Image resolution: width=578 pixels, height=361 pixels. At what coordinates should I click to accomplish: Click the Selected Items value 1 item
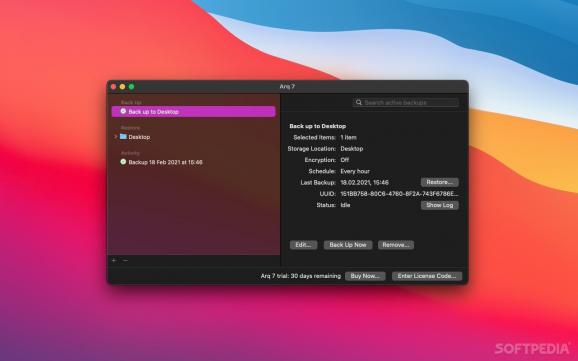(x=348, y=137)
